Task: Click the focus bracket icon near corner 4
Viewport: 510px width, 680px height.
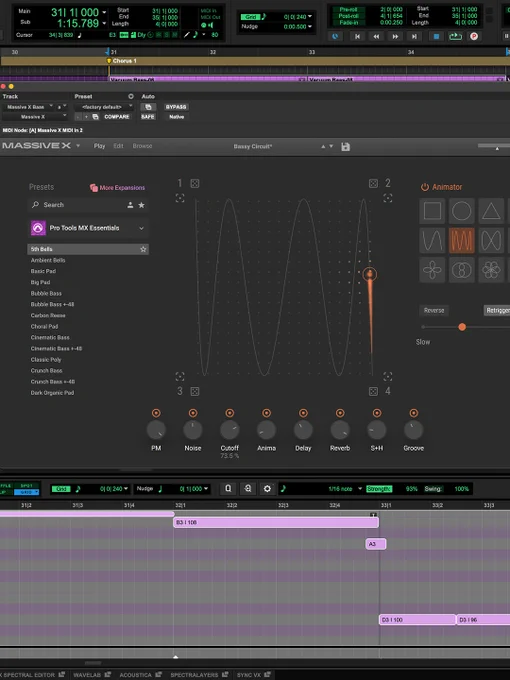Action: pyautogui.click(x=388, y=376)
